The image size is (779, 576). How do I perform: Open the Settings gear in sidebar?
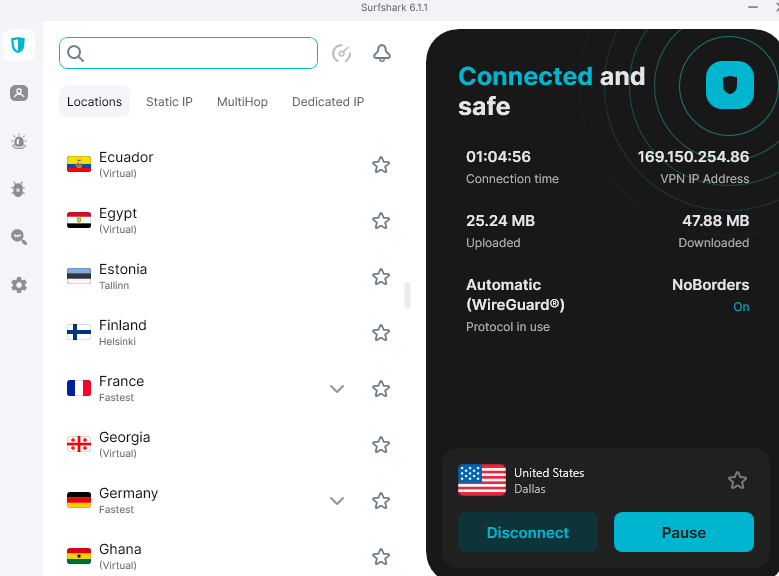coord(19,285)
